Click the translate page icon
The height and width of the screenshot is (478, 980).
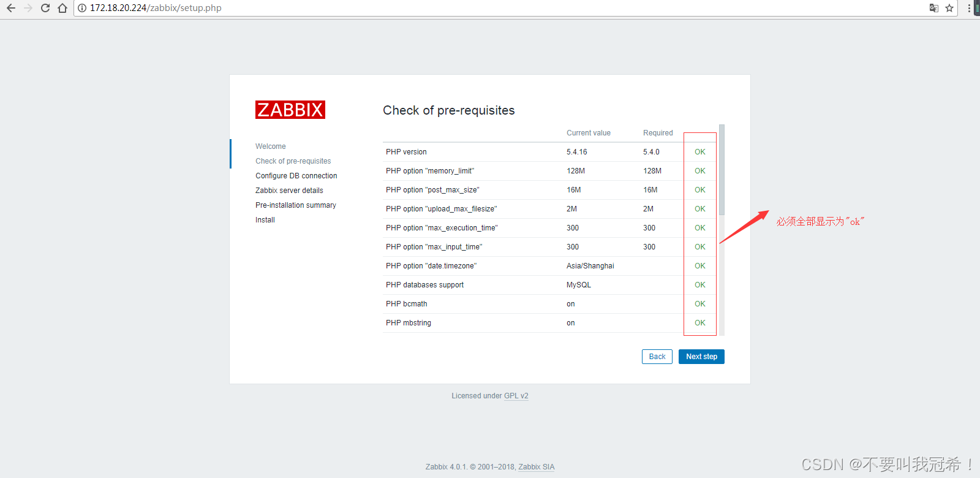[x=934, y=8]
